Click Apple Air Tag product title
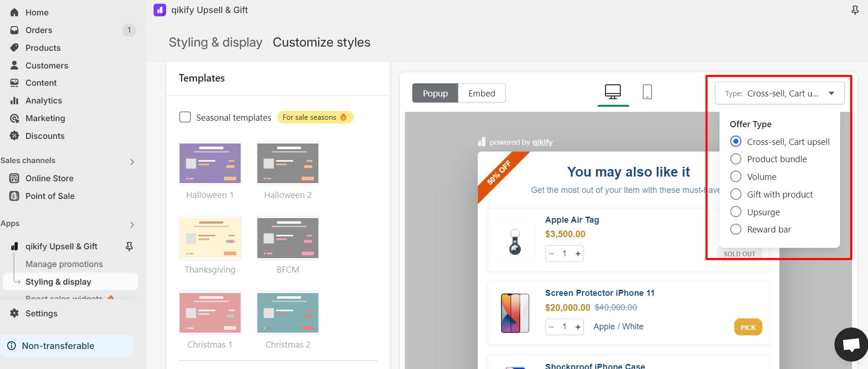 pyautogui.click(x=572, y=220)
